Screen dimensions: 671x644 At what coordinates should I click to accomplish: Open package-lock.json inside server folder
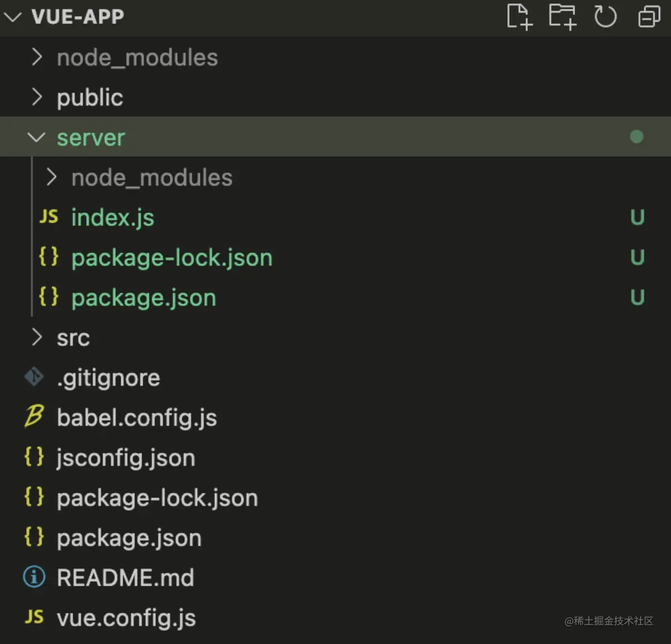171,258
